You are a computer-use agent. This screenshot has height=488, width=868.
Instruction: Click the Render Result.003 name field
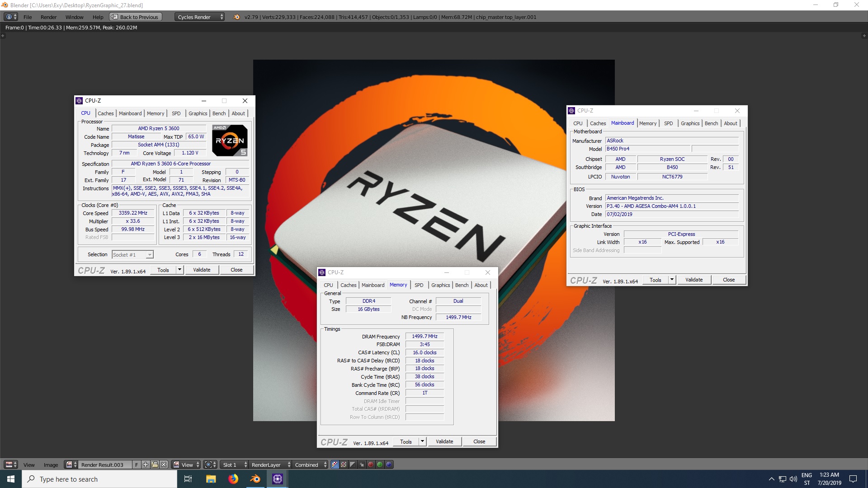[105, 465]
